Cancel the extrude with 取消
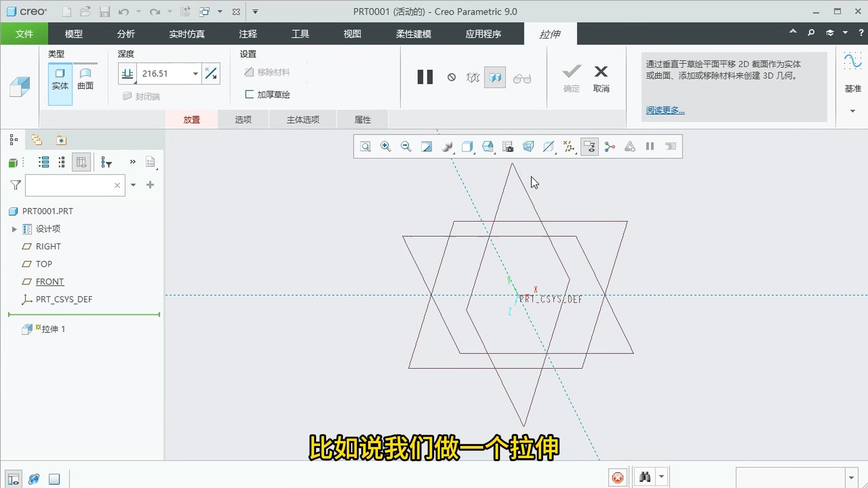Viewport: 868px width, 488px height. pyautogui.click(x=601, y=78)
